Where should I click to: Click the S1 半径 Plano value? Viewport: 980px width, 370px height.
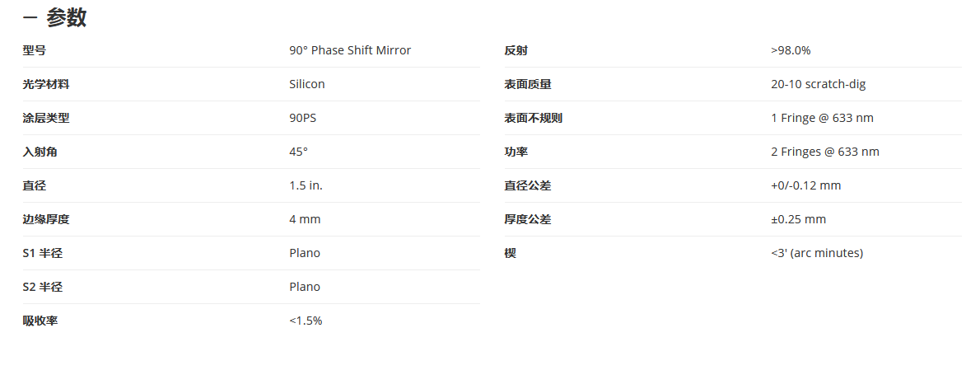tap(305, 253)
